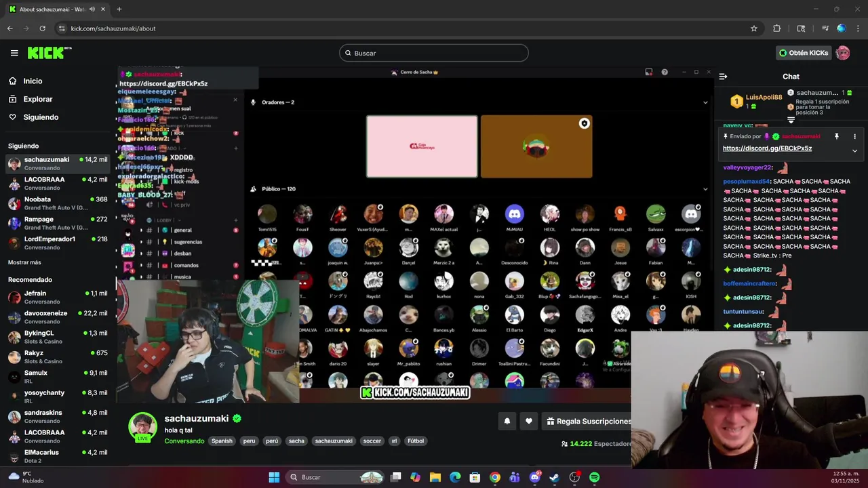Open recommended channel sandraskins
This screenshot has height=488, width=868.
click(x=58, y=416)
